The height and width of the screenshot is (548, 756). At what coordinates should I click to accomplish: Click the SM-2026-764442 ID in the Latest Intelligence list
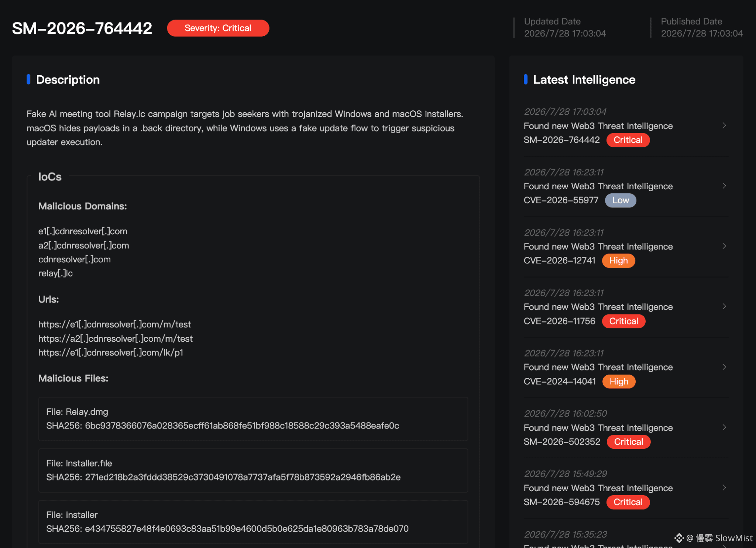[561, 140]
